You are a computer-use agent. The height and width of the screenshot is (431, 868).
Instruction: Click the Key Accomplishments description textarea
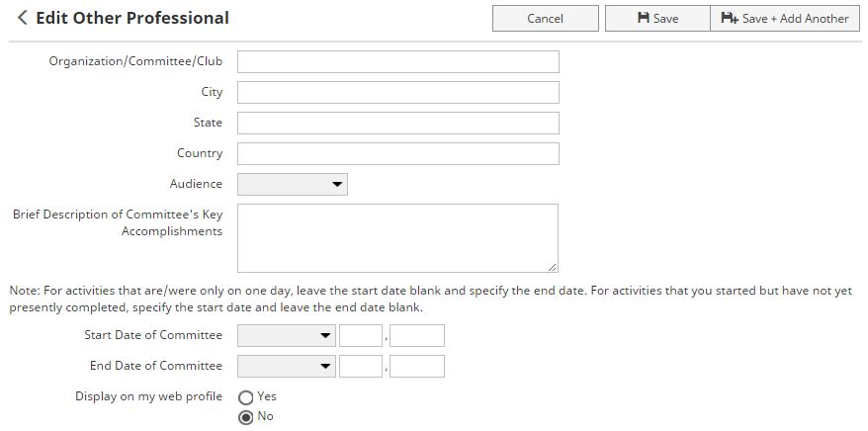tap(397, 237)
